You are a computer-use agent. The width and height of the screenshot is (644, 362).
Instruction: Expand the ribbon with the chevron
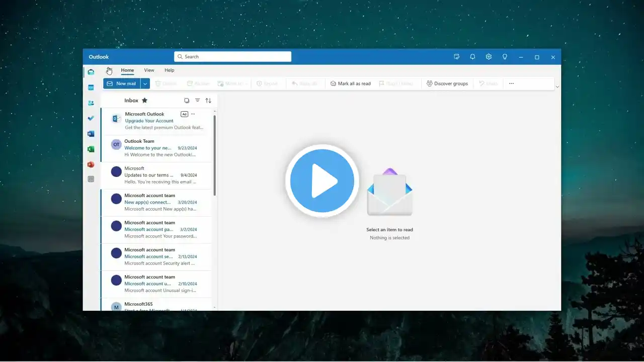point(557,87)
